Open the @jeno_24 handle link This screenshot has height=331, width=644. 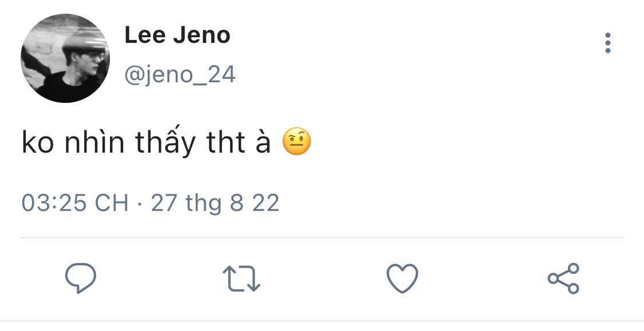coord(180,75)
